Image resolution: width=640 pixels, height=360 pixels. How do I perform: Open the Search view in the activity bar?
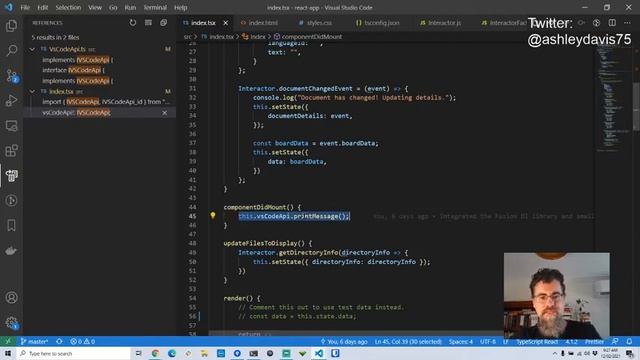[11, 51]
